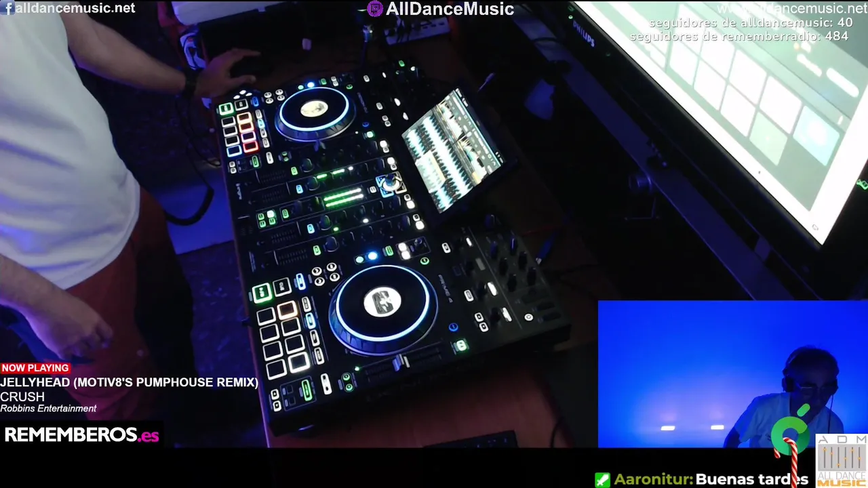Open the alldancemusic.net Facebook text link

(x=75, y=8)
